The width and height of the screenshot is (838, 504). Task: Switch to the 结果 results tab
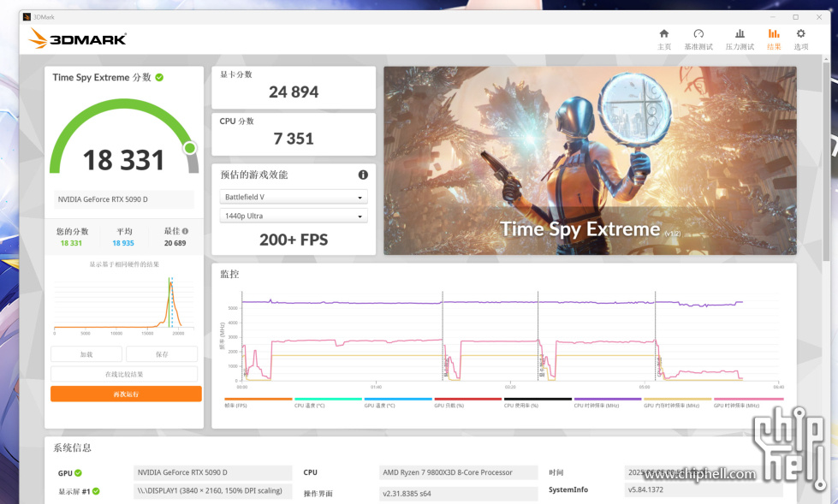pyautogui.click(x=774, y=39)
